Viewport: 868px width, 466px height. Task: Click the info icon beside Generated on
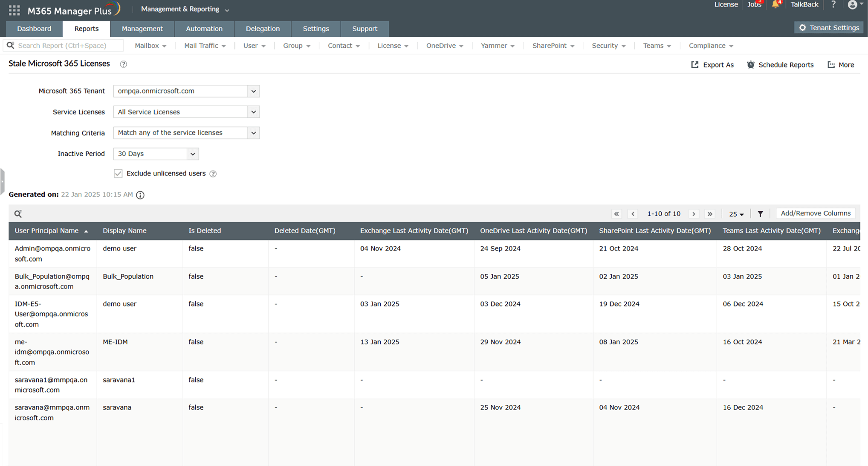pyautogui.click(x=140, y=195)
